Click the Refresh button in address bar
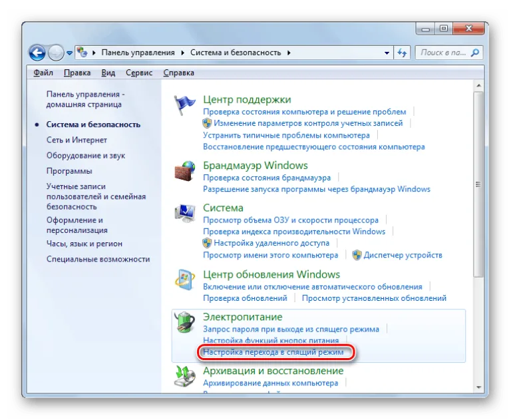This screenshot has width=511, height=420. point(402,53)
